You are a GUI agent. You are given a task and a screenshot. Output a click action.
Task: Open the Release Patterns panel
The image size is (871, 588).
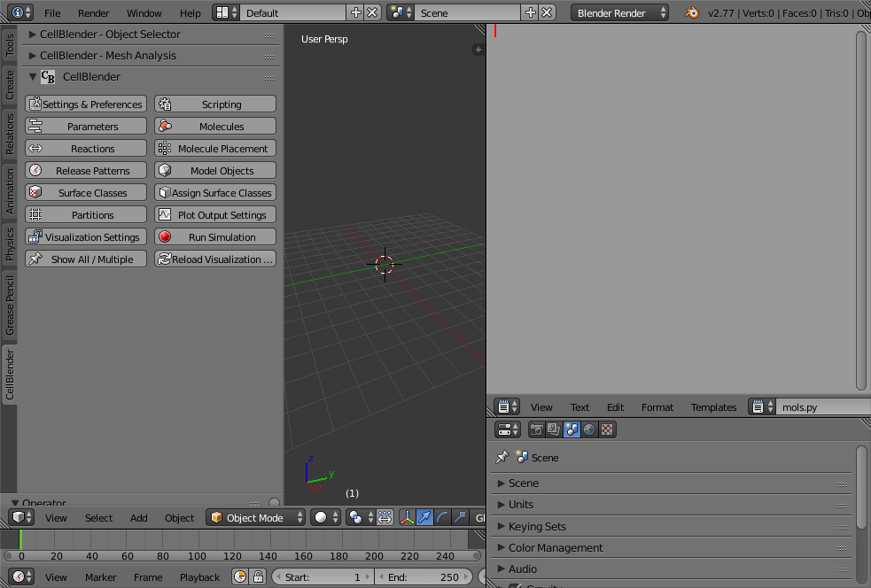pos(86,170)
